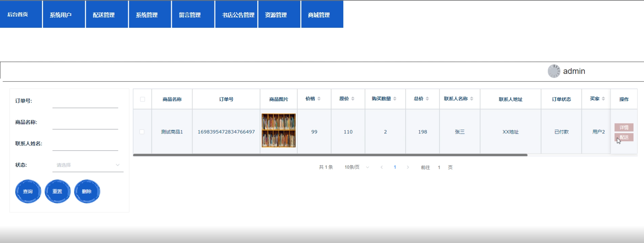This screenshot has width=644, height=243.
Task: Click the 重置 reset button
Action: (57, 191)
